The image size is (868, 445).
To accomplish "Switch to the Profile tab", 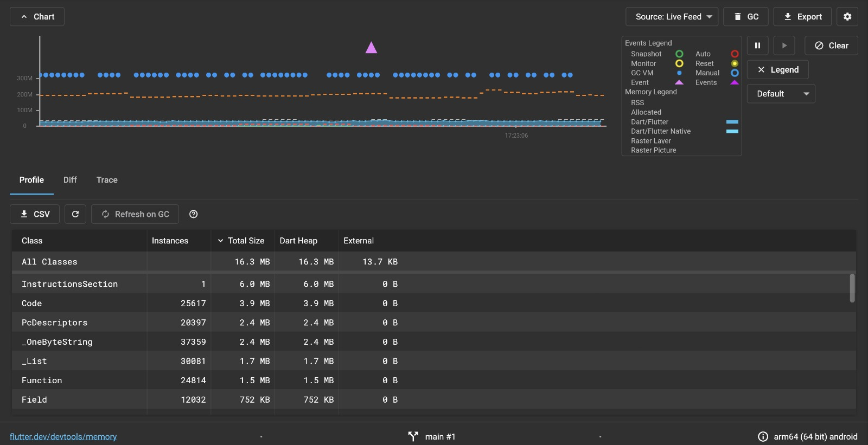I will [x=31, y=180].
